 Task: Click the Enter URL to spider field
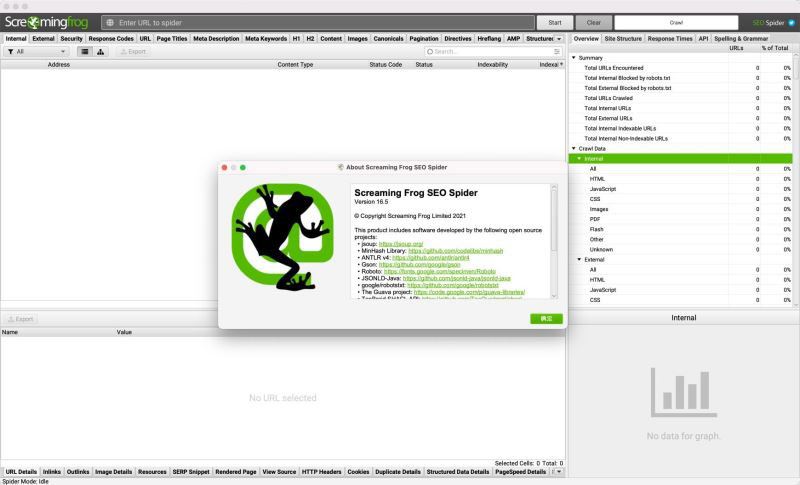click(x=318, y=22)
